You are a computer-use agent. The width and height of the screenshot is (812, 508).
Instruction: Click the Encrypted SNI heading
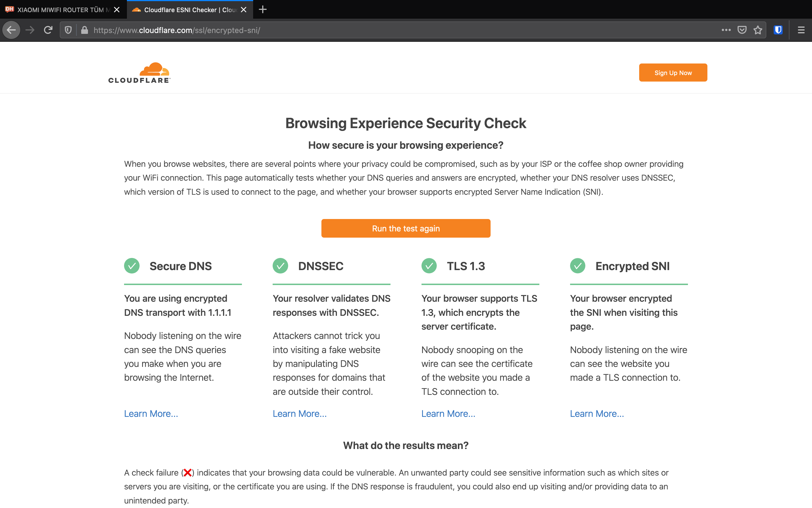632,266
